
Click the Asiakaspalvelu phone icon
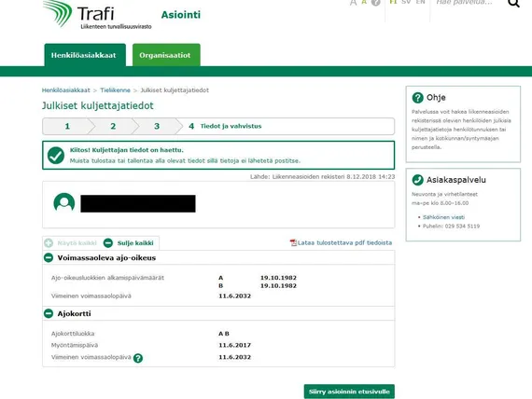pyautogui.click(x=417, y=180)
